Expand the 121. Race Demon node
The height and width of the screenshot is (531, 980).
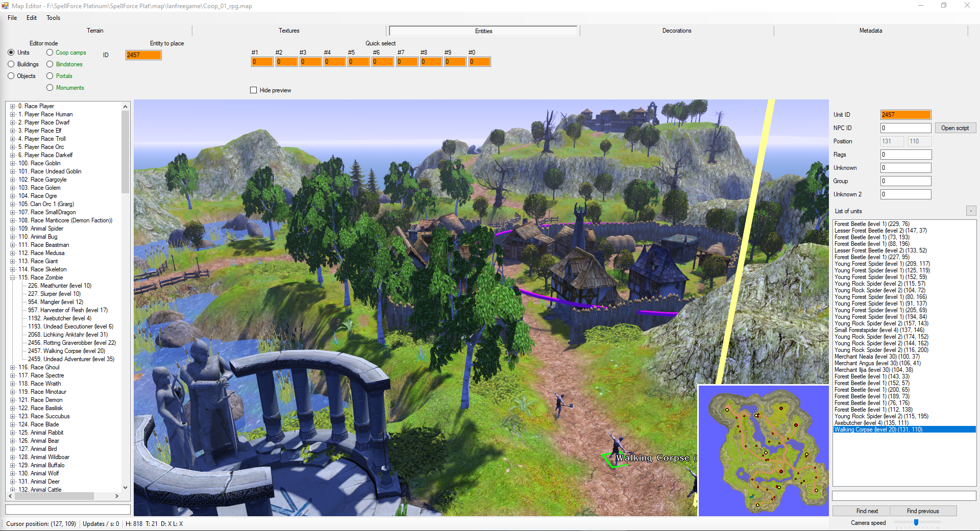point(13,400)
